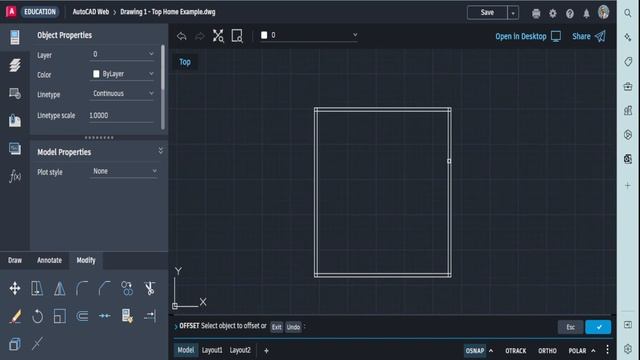Click Open in Desktop link
This screenshot has height=360, width=640.
pos(528,36)
